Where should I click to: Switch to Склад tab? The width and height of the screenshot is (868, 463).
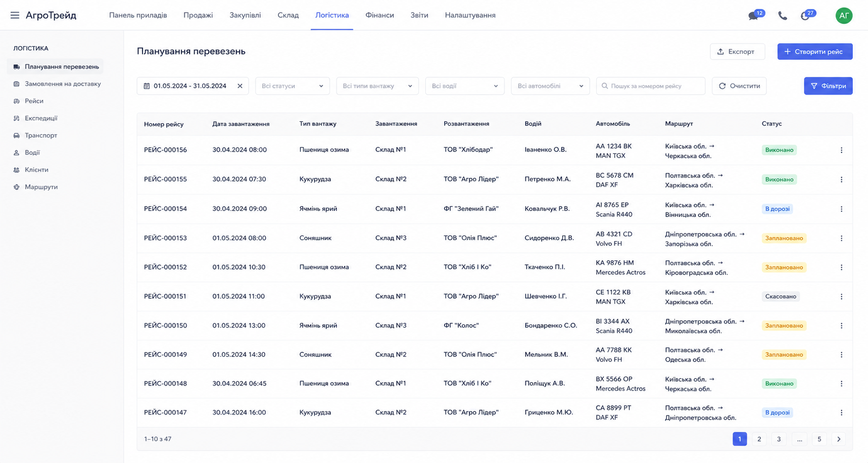coord(288,15)
